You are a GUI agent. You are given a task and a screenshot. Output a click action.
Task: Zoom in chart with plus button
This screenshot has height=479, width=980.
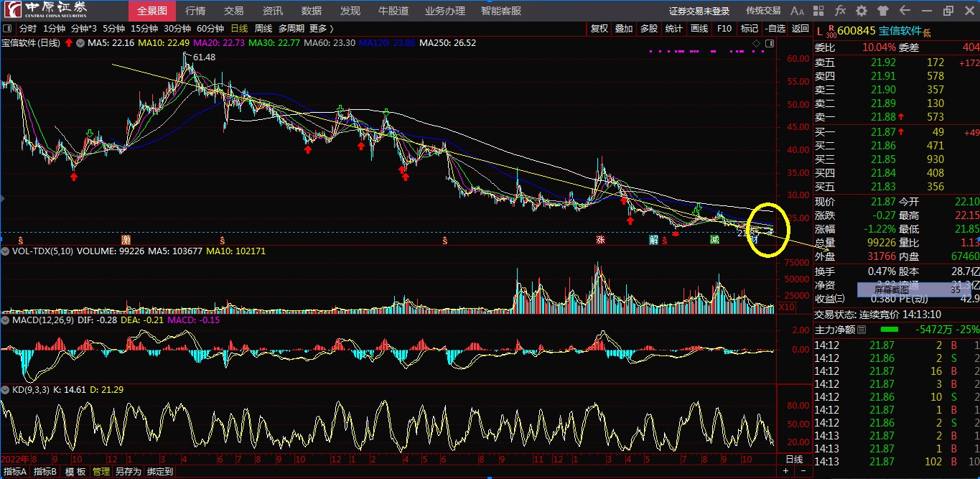[x=786, y=471]
